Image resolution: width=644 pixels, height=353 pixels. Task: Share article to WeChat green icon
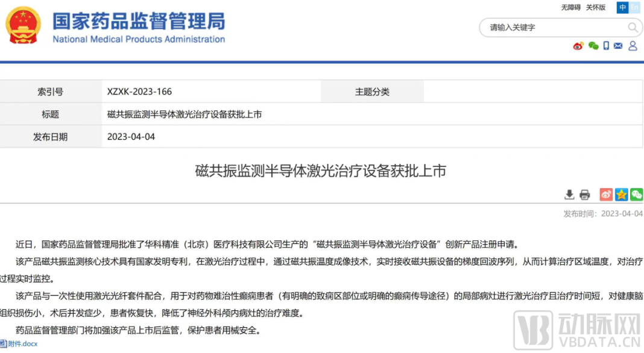tap(637, 195)
